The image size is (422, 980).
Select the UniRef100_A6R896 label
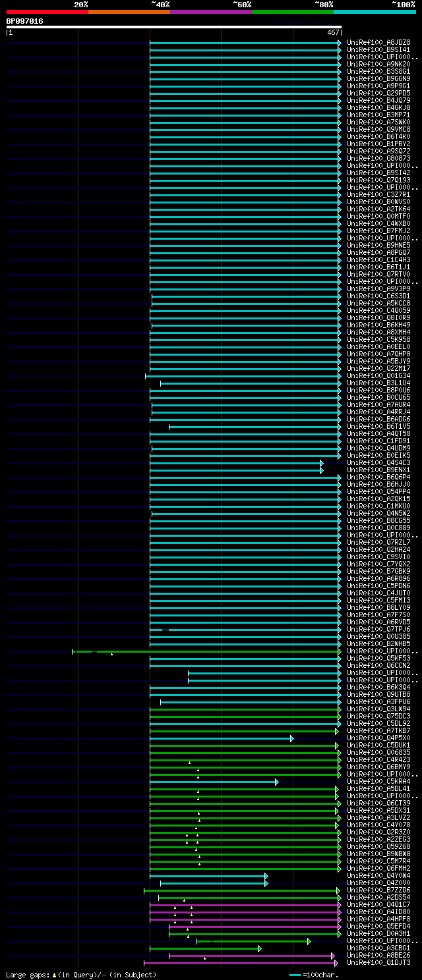click(378, 578)
